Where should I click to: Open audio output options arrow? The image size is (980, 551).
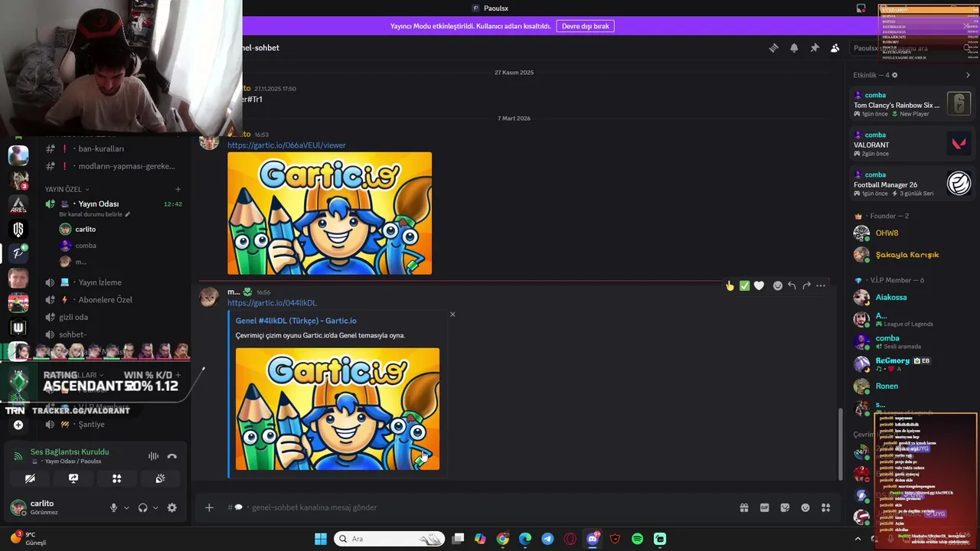tap(155, 507)
